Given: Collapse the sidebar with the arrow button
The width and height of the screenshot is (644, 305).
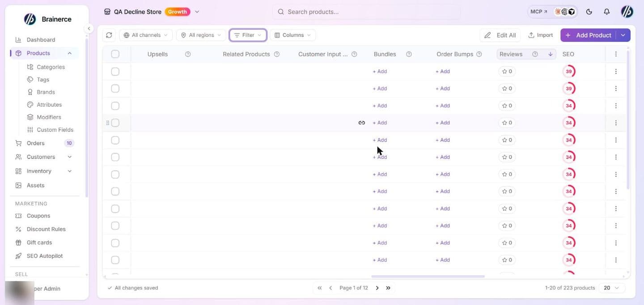Looking at the screenshot, I should (x=89, y=29).
